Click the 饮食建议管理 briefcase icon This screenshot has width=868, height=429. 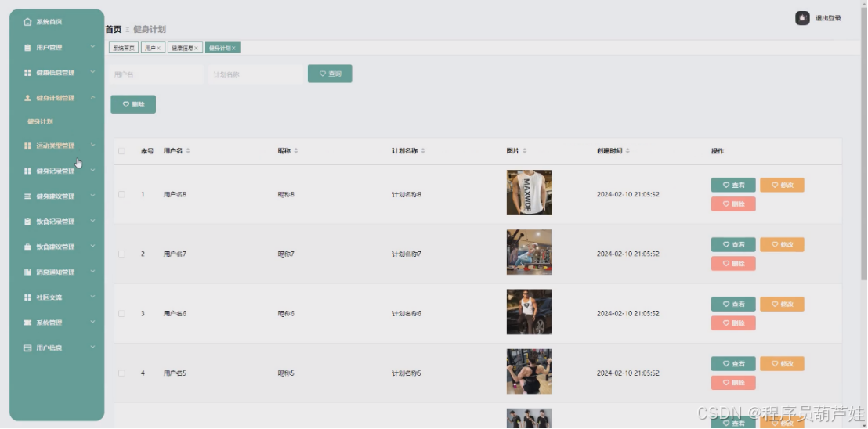point(27,247)
